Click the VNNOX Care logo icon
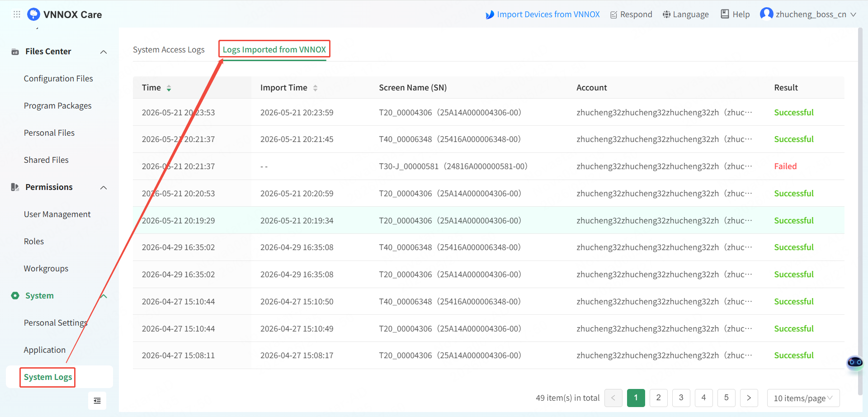The width and height of the screenshot is (868, 417). coord(33,14)
